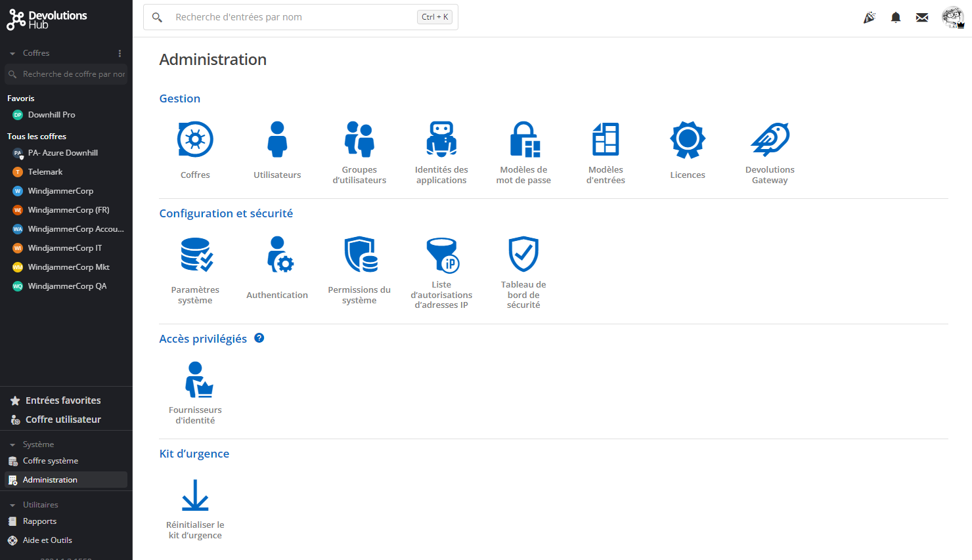
Task: Click the Configuration et sécurité heading
Action: click(x=226, y=213)
